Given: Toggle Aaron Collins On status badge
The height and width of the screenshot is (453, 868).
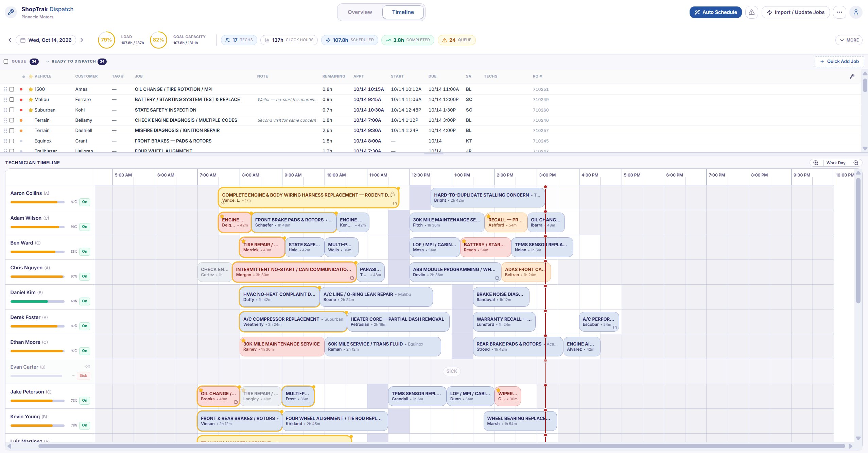Looking at the screenshot, I should [85, 202].
